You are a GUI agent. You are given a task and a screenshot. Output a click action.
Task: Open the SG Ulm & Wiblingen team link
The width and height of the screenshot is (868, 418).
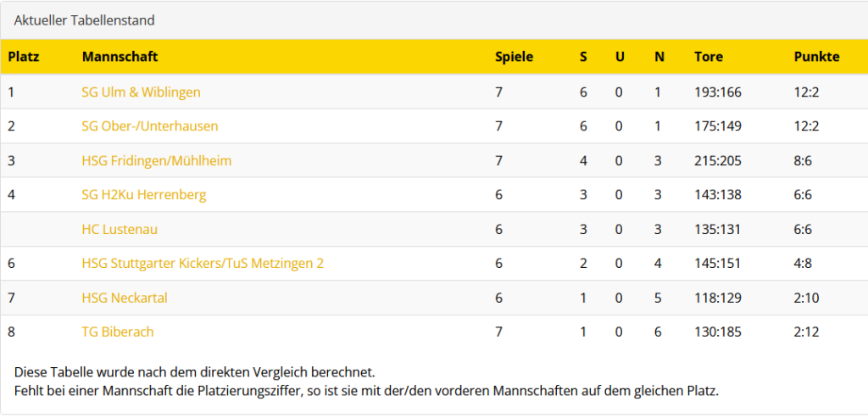tap(141, 92)
